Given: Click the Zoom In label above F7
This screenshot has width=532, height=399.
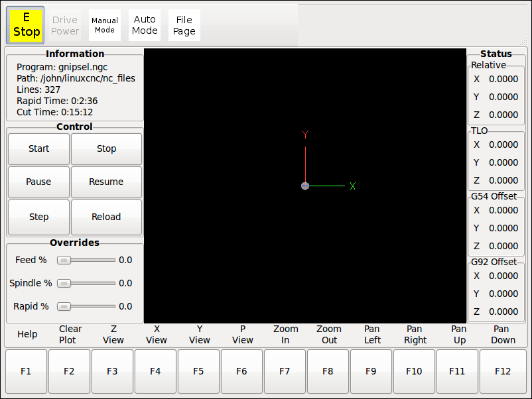Looking at the screenshot, I should (x=286, y=335).
